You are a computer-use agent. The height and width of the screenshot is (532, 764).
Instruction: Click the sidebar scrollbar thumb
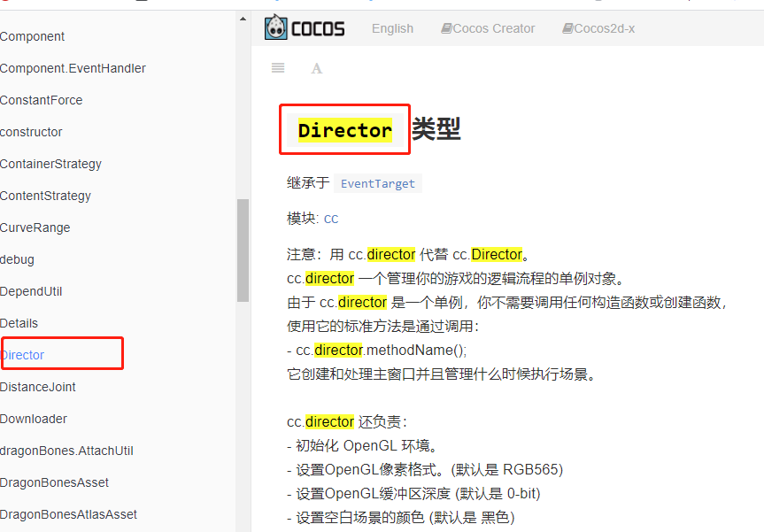click(243, 251)
